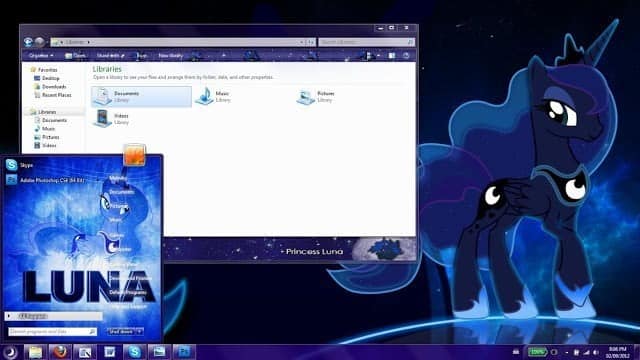Select Libraries node in navigation pane

(43, 112)
